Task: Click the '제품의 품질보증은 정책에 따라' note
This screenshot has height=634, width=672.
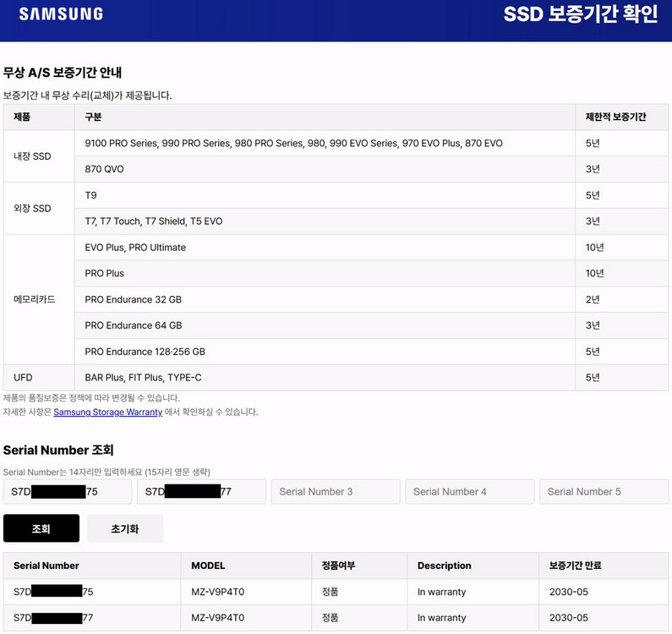Action: coord(91,398)
